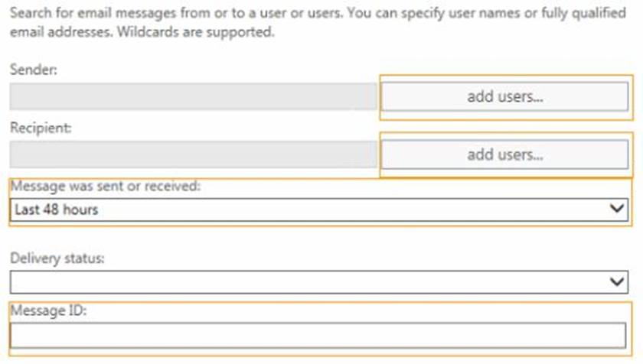
Task: Focus the greyed Recipient text field
Action: click(194, 154)
